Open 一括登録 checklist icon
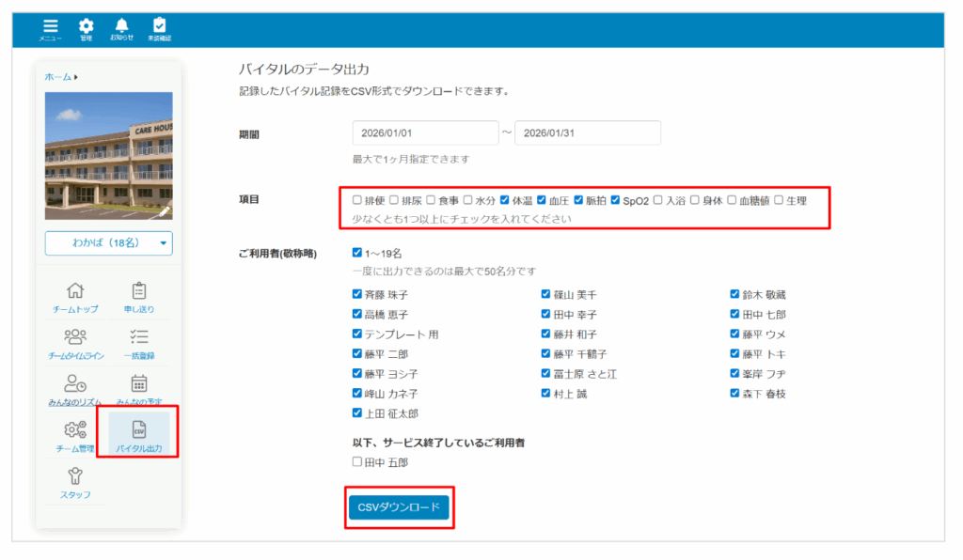The height and width of the screenshot is (560, 963). (139, 342)
